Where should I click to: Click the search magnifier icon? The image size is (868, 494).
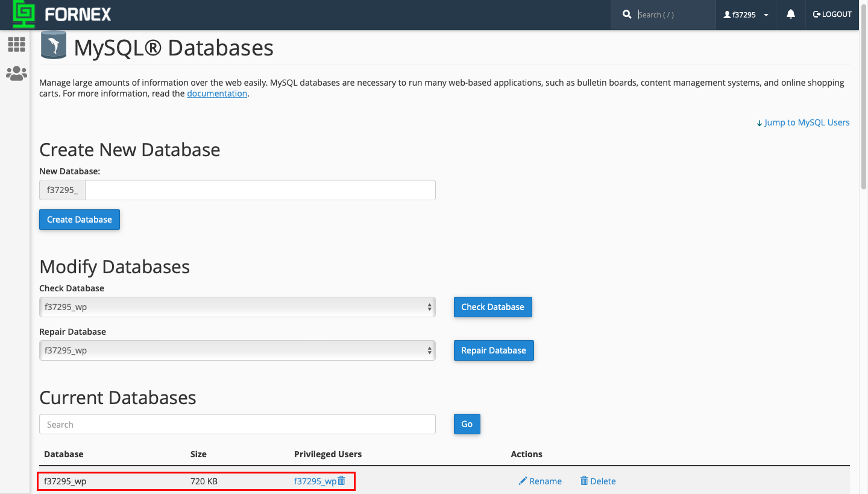coord(627,14)
